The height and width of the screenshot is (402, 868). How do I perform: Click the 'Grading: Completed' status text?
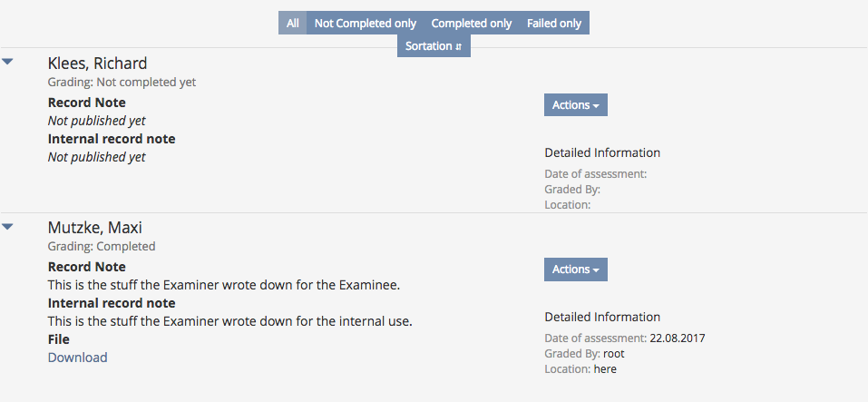point(102,247)
